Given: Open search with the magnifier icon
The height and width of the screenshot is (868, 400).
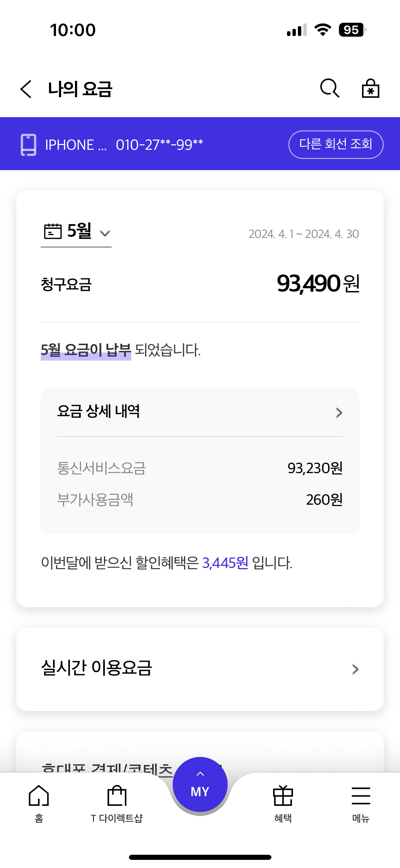Looking at the screenshot, I should click(x=329, y=89).
